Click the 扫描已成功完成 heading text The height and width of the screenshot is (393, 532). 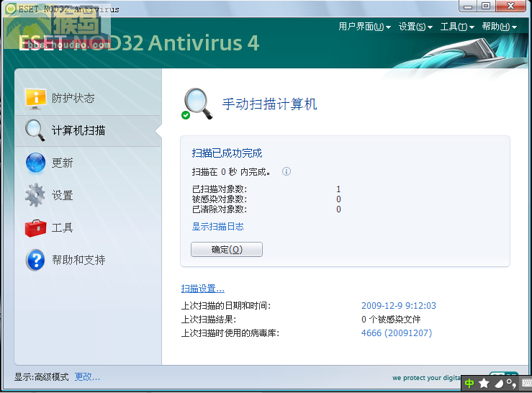click(227, 153)
